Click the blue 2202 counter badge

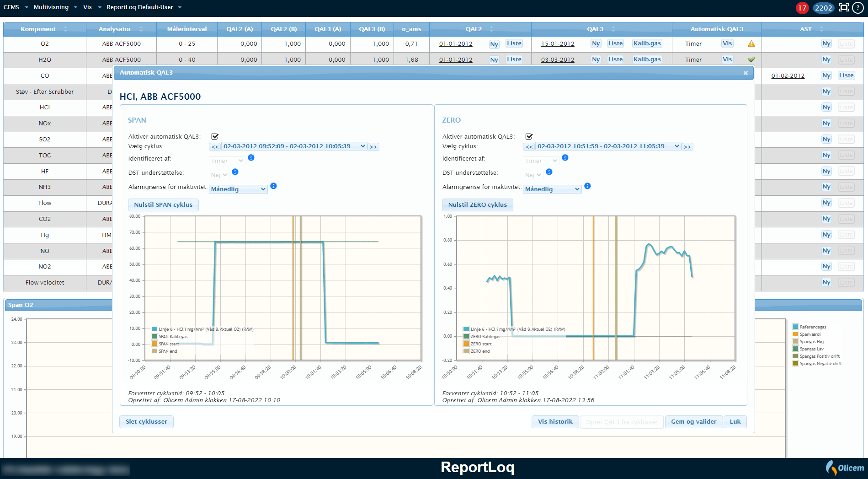(823, 8)
